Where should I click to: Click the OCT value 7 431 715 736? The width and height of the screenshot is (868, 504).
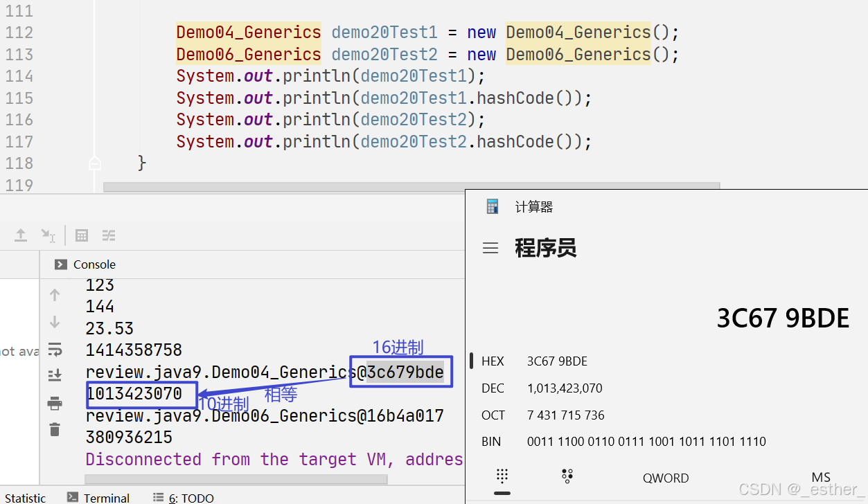coord(566,415)
